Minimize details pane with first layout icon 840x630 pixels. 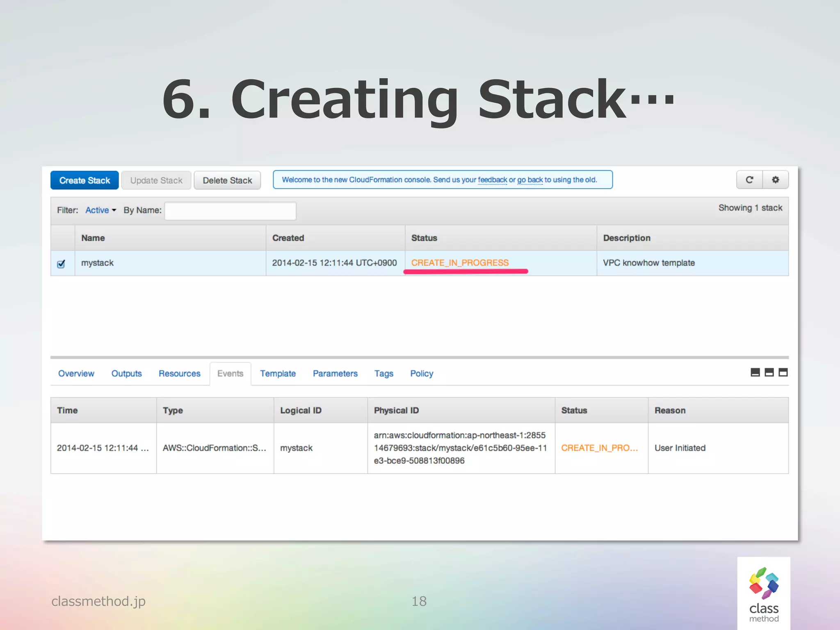point(755,372)
